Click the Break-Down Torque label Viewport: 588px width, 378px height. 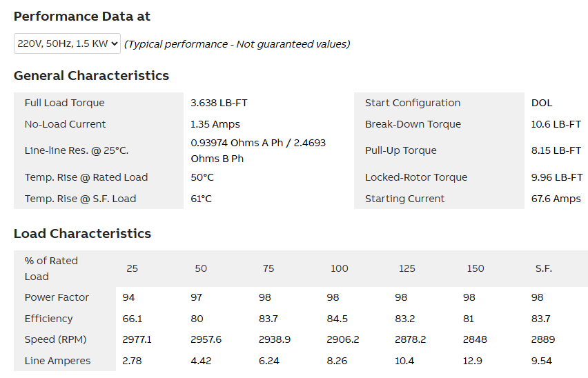(x=413, y=124)
